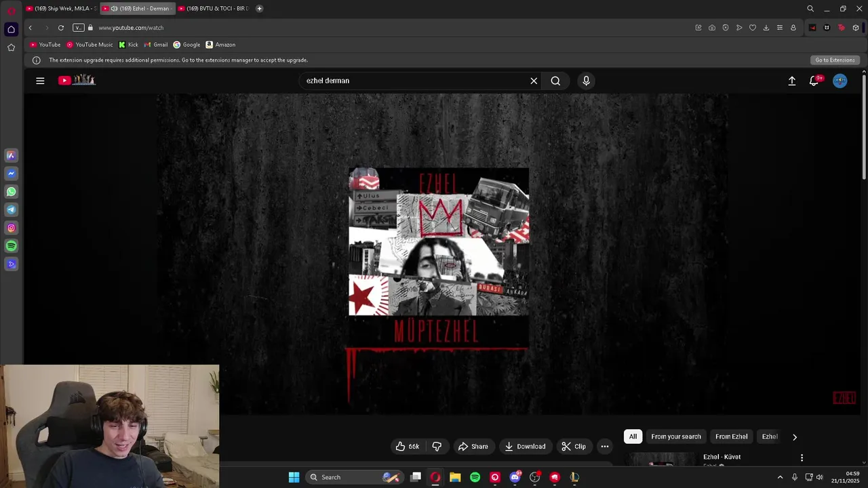
Task: Click the red Tp extension icon
Action: tap(842, 28)
